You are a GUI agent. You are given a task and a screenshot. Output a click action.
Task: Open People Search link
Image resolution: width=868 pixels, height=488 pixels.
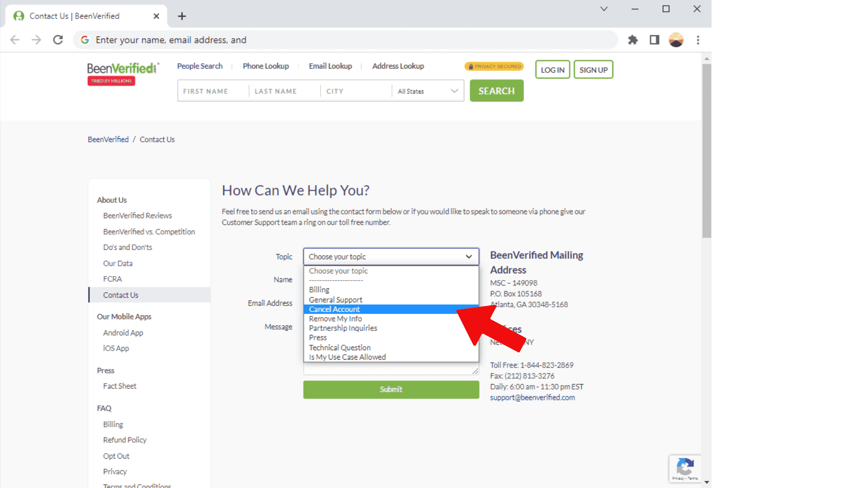pyautogui.click(x=200, y=66)
